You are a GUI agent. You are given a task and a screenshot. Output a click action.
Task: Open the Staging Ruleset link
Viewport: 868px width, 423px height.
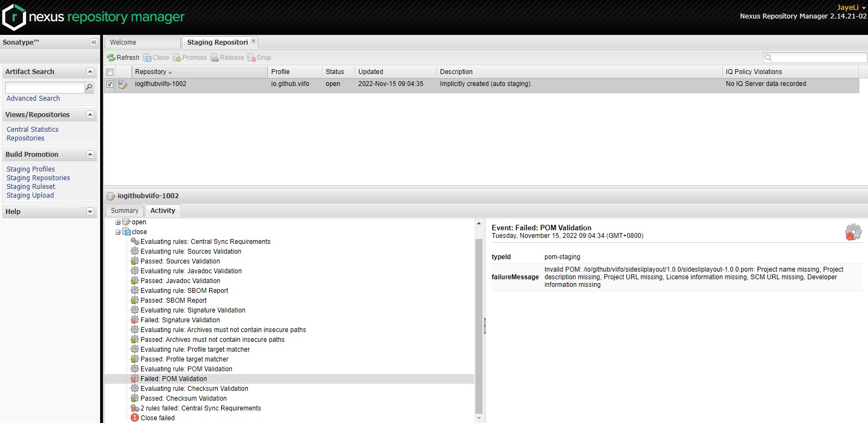tap(31, 187)
